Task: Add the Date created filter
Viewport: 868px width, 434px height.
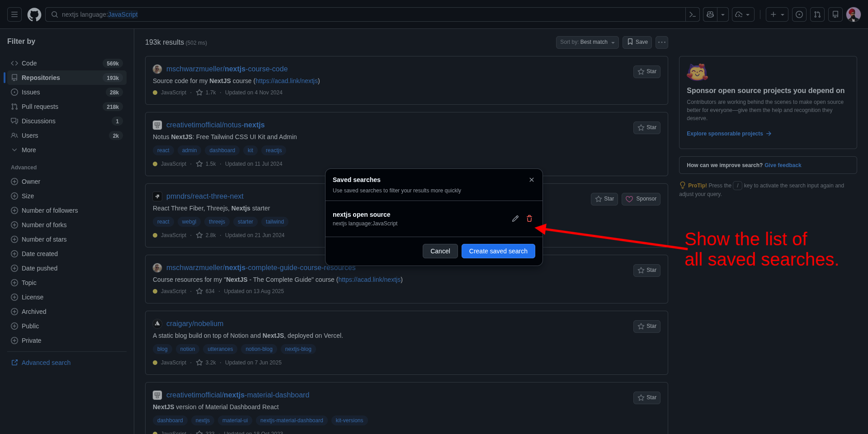Action: click(67, 254)
